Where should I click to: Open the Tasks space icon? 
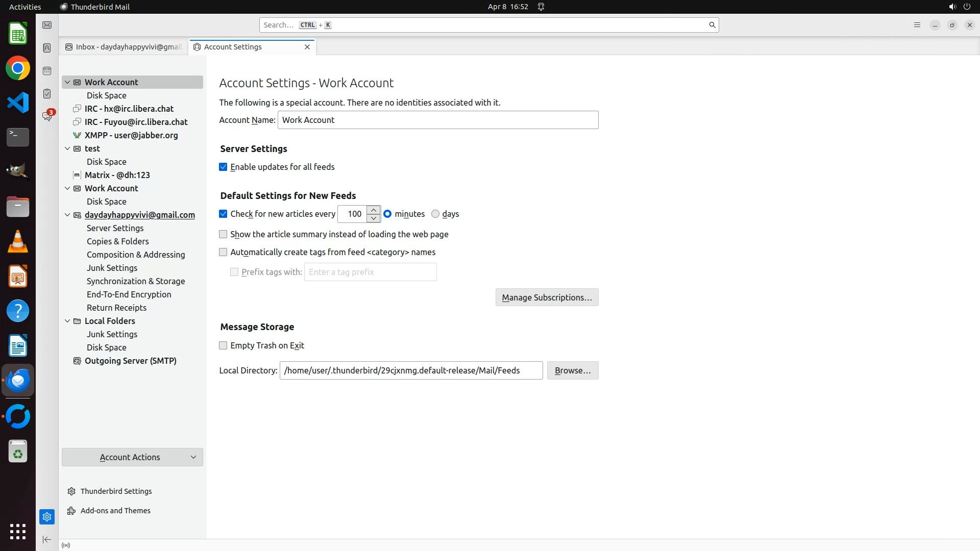click(x=47, y=94)
